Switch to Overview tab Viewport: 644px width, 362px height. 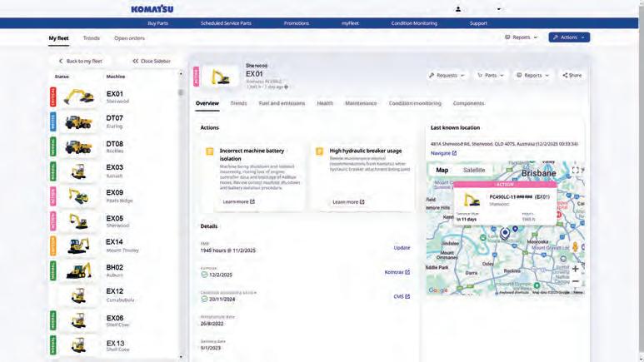207,103
